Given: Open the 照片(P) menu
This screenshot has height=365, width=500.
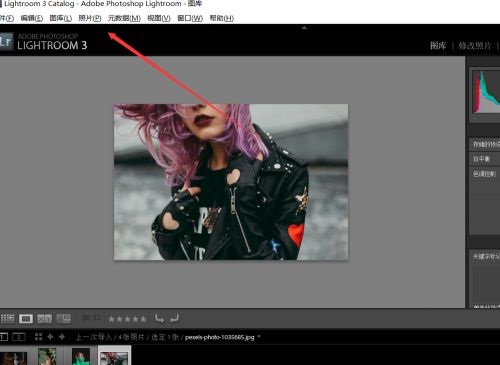Looking at the screenshot, I should point(90,18).
